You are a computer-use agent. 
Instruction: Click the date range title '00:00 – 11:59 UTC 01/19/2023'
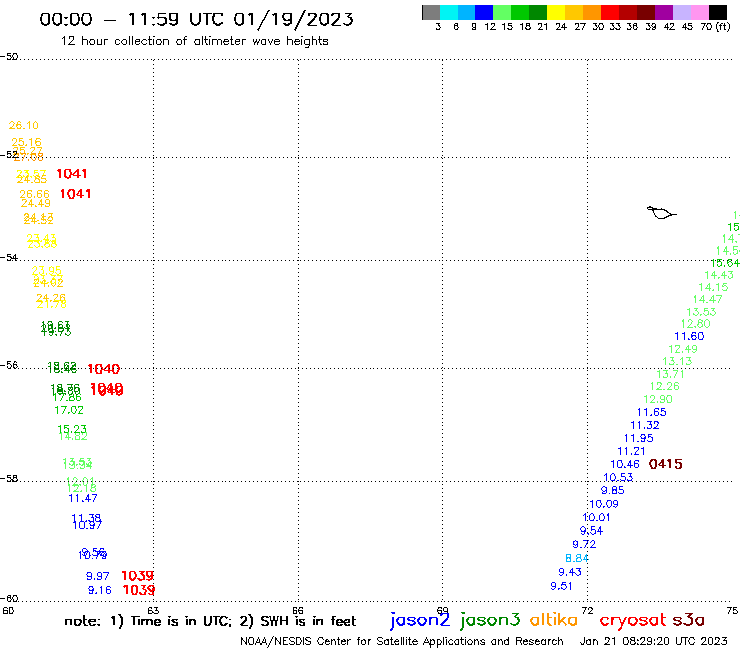196,19
